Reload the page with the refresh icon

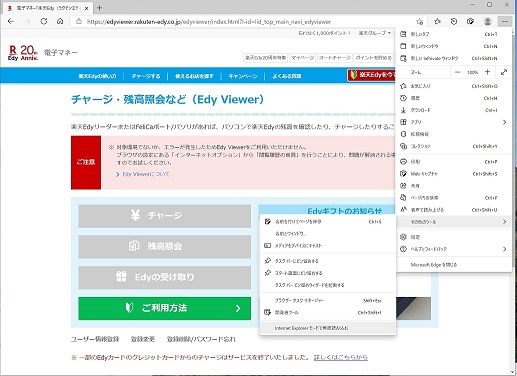coord(44,21)
